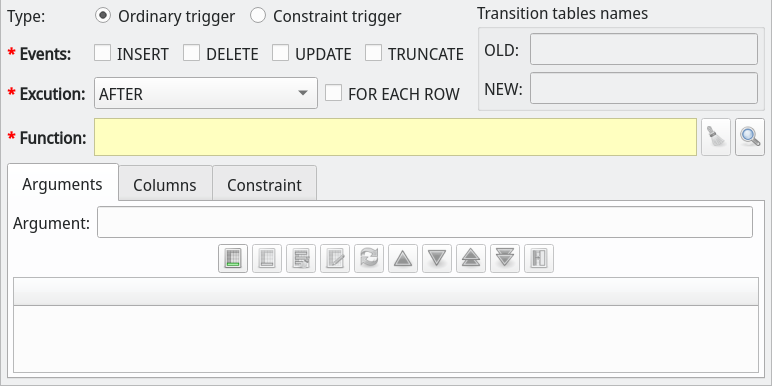Screen dimensions: 772x386
Task: Focus the OLD transition table field
Action: tap(644, 49)
